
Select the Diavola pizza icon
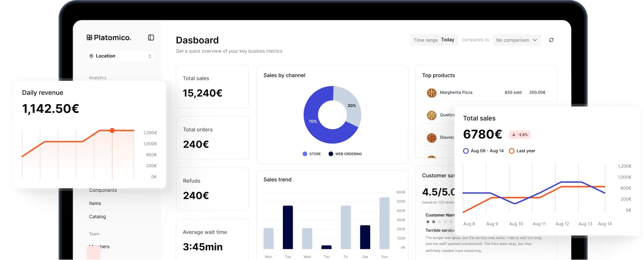click(431, 137)
